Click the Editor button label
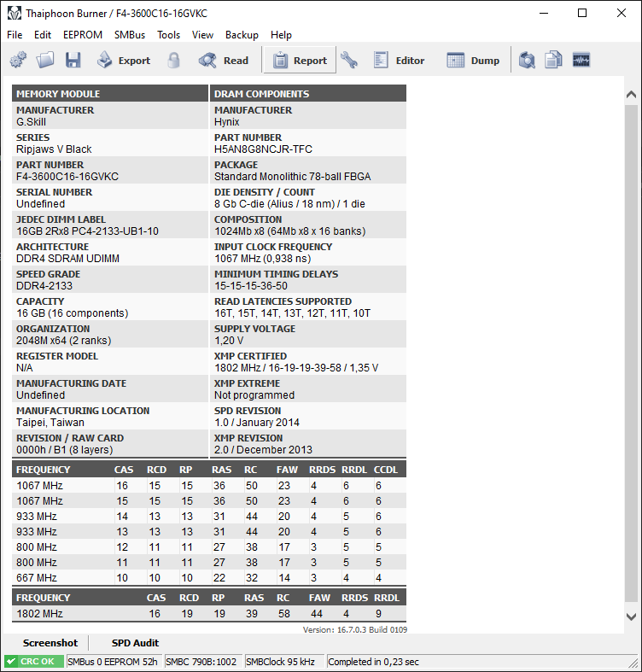Image resolution: width=642 pixels, height=672 pixels. pyautogui.click(x=410, y=61)
